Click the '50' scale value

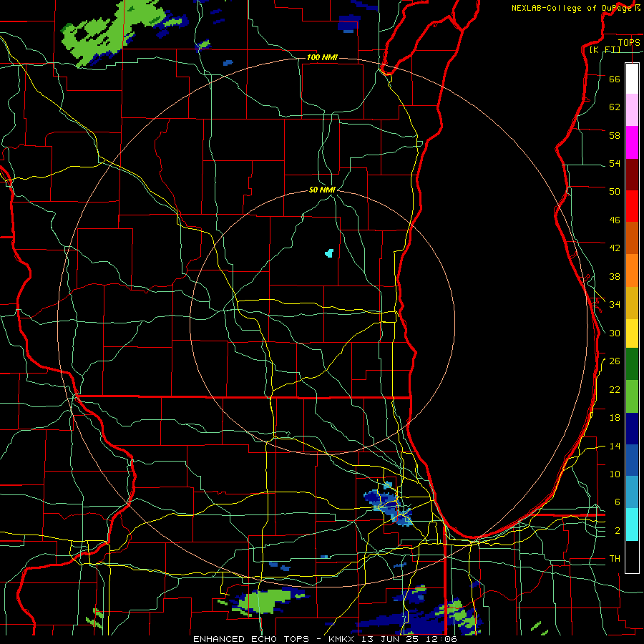tap(615, 191)
